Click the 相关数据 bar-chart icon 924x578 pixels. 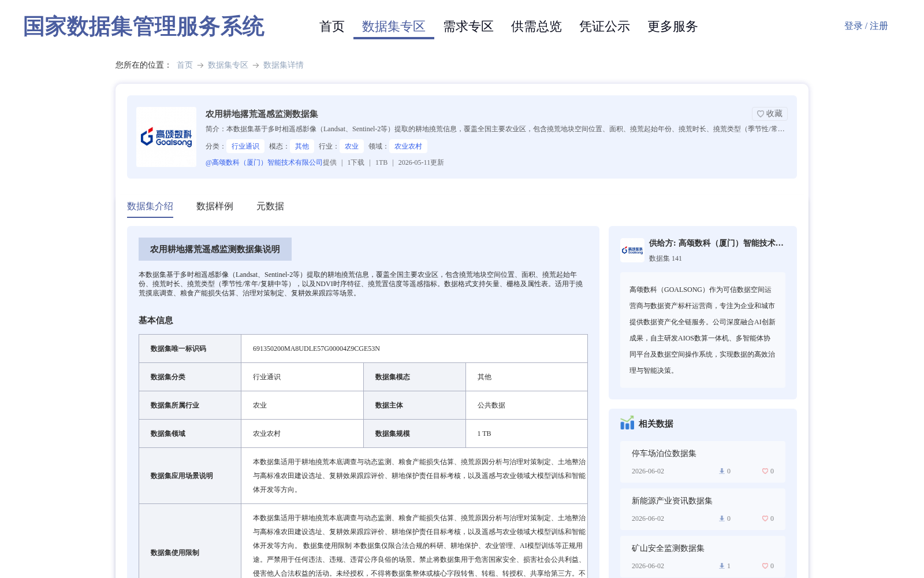click(x=627, y=423)
